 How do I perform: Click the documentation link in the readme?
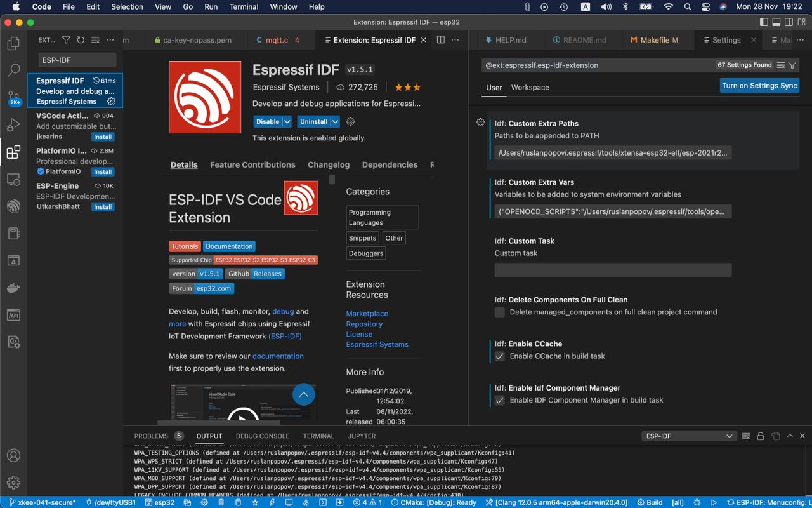tap(278, 356)
